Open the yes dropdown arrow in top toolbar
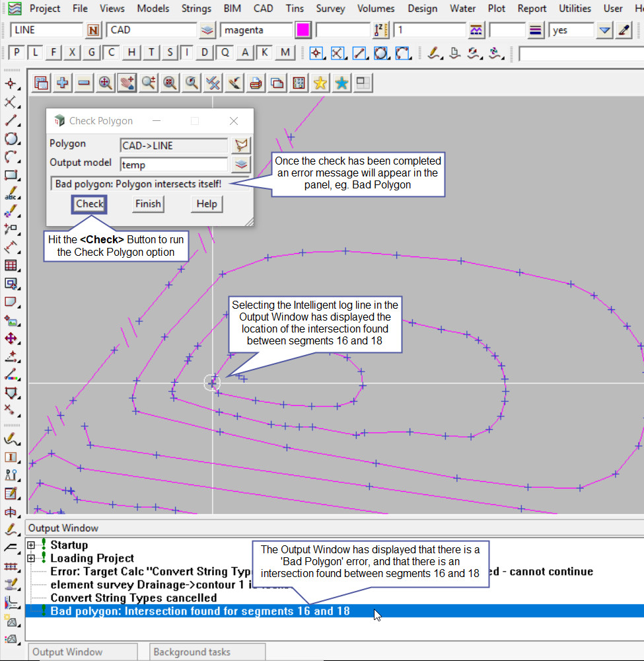This screenshot has width=644, height=661. tap(604, 30)
